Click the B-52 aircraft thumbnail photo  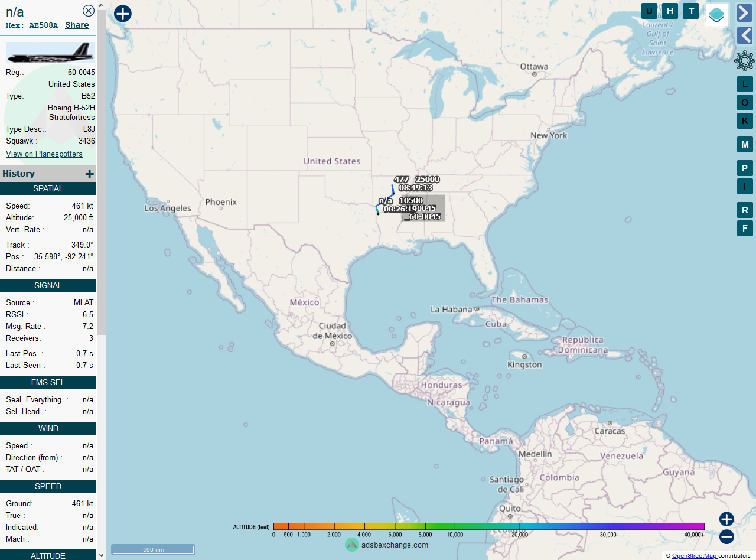50,53
